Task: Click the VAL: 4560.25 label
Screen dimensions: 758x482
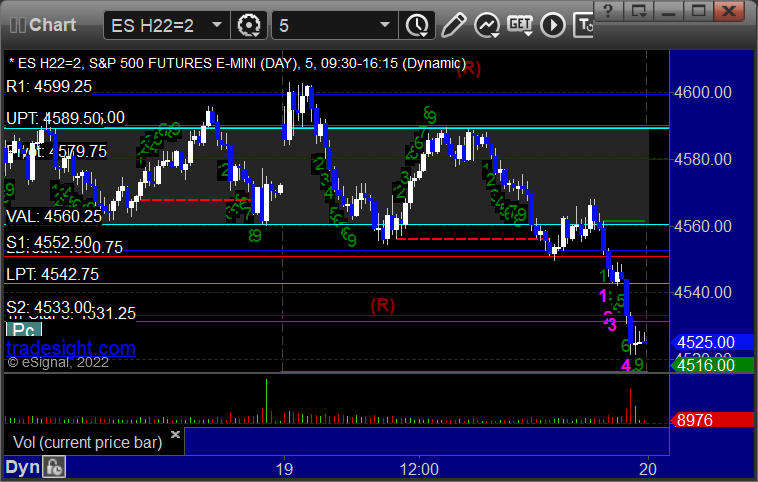Action: (54, 216)
